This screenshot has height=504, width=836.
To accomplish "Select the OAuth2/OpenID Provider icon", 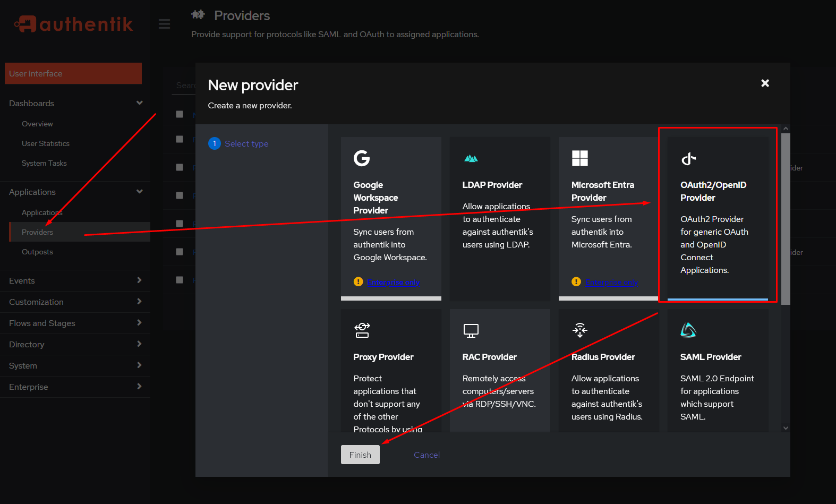I will point(688,158).
